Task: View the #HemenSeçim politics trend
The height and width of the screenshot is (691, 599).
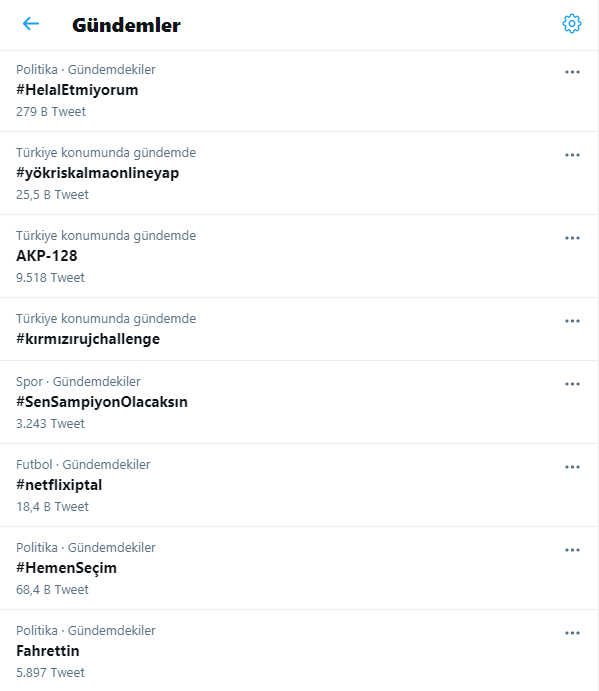Action: (66, 568)
